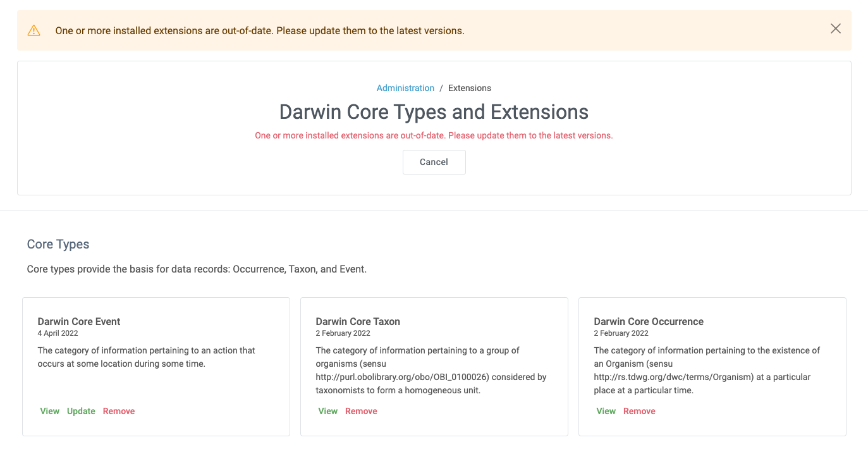Click the red update warning message text

tap(434, 135)
